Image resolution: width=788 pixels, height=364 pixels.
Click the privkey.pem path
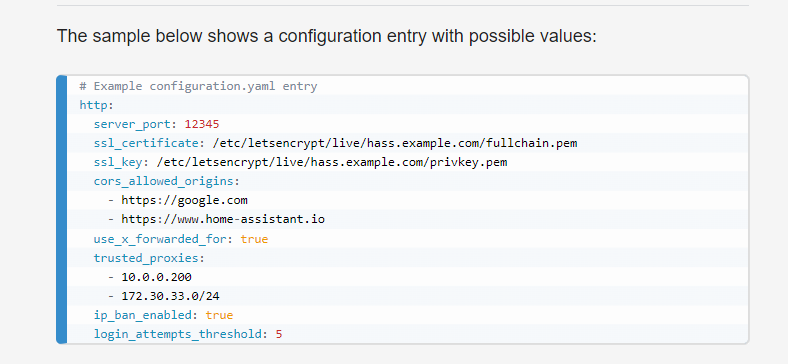click(x=332, y=162)
